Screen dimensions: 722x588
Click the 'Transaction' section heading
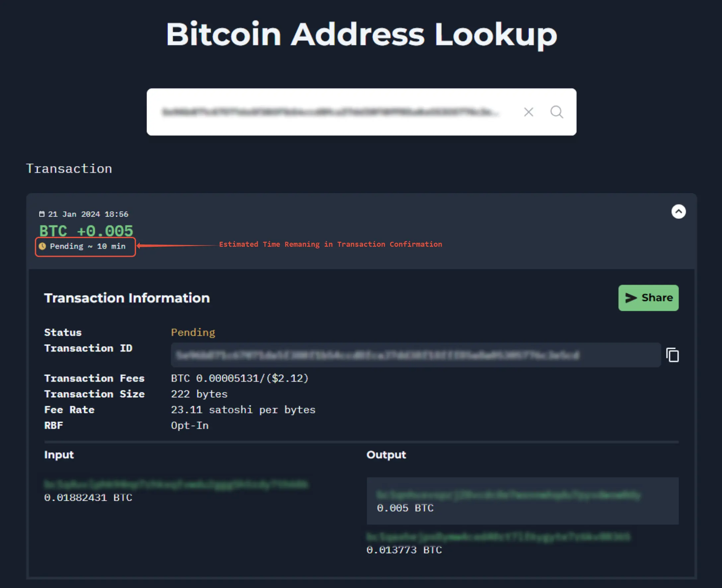click(x=69, y=169)
